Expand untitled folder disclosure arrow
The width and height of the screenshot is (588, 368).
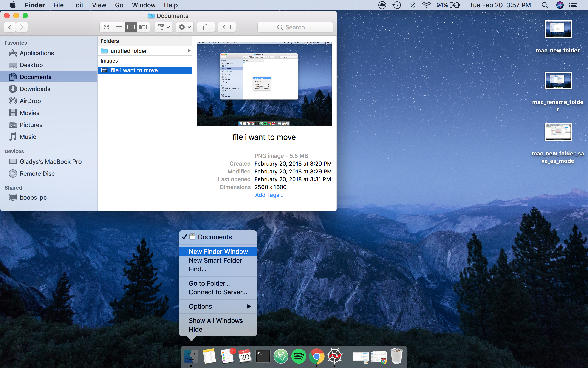coord(189,51)
